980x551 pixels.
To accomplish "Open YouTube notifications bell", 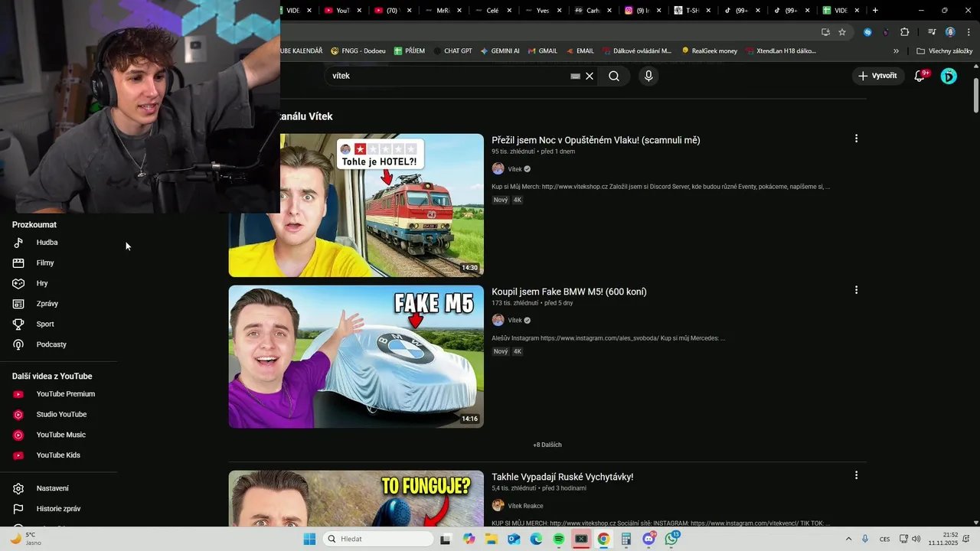I will pos(920,76).
